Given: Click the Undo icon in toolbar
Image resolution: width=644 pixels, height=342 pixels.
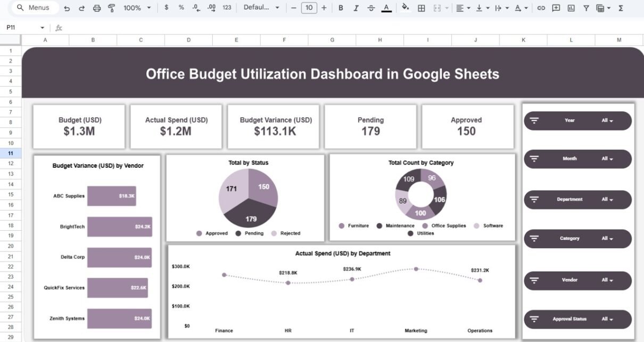Looking at the screenshot, I should (x=67, y=8).
